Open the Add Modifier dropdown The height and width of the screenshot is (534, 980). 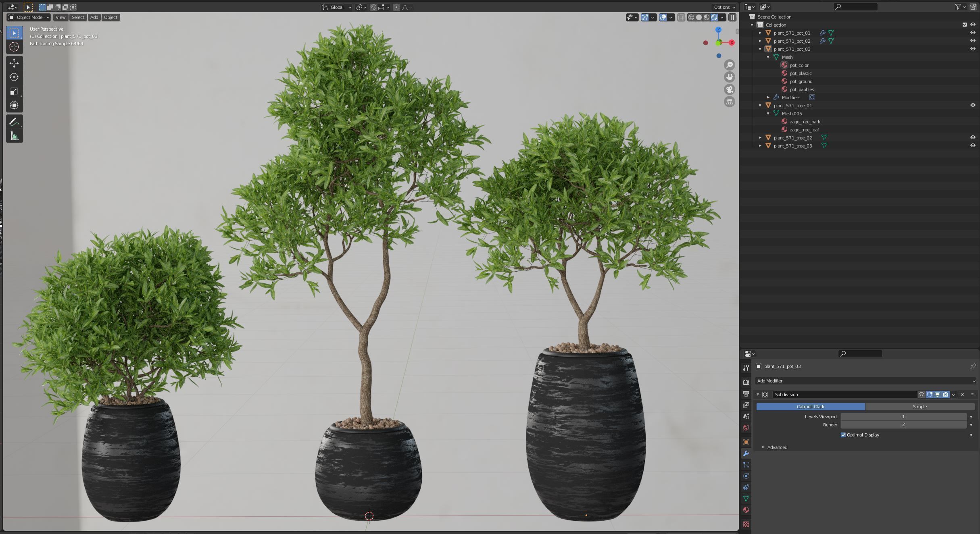tap(865, 381)
